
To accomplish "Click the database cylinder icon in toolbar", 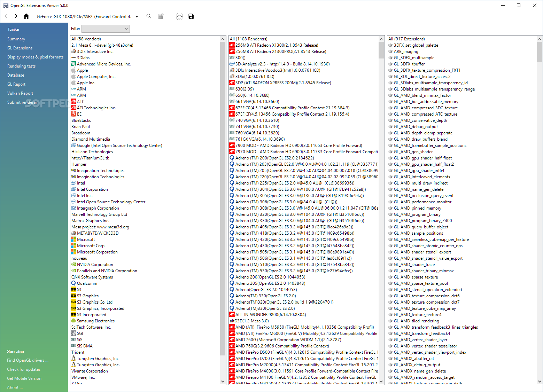I will [179, 16].
